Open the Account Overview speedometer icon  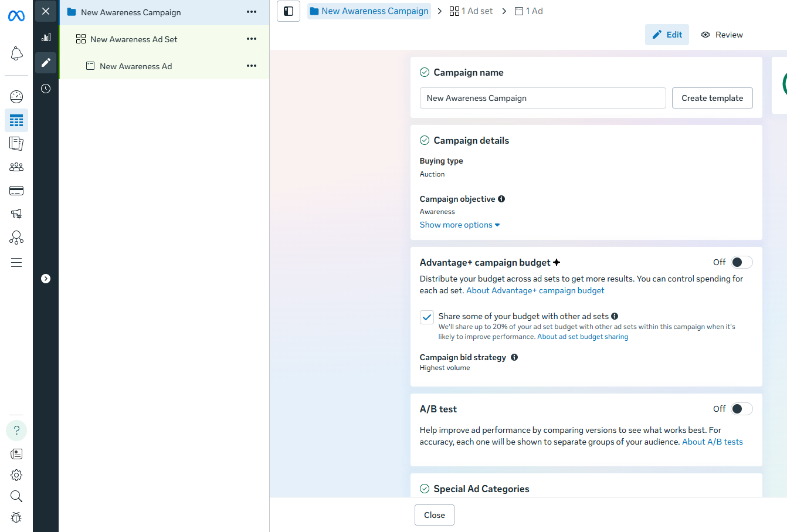click(16, 96)
